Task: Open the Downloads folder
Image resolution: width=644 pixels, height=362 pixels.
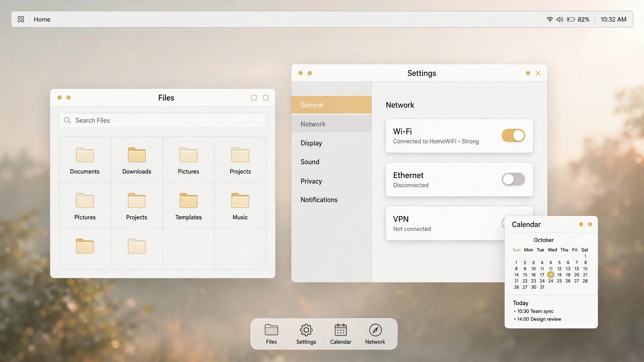Action: (137, 160)
